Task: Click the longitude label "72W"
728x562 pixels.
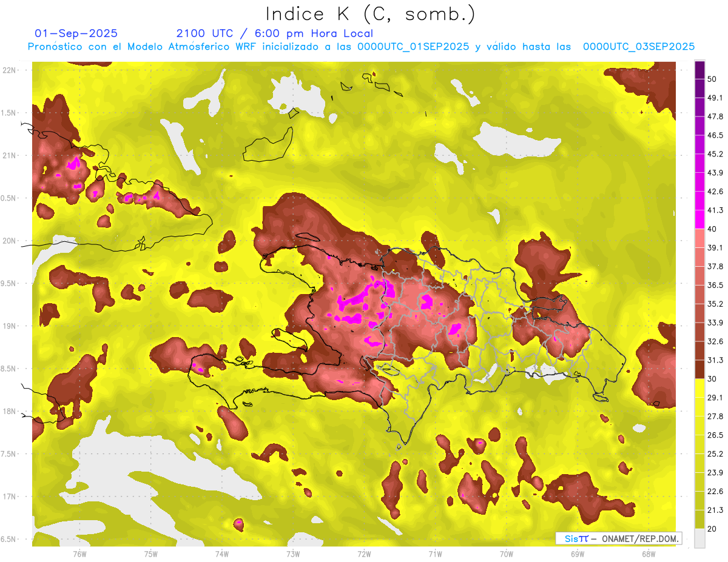Action: (x=364, y=554)
